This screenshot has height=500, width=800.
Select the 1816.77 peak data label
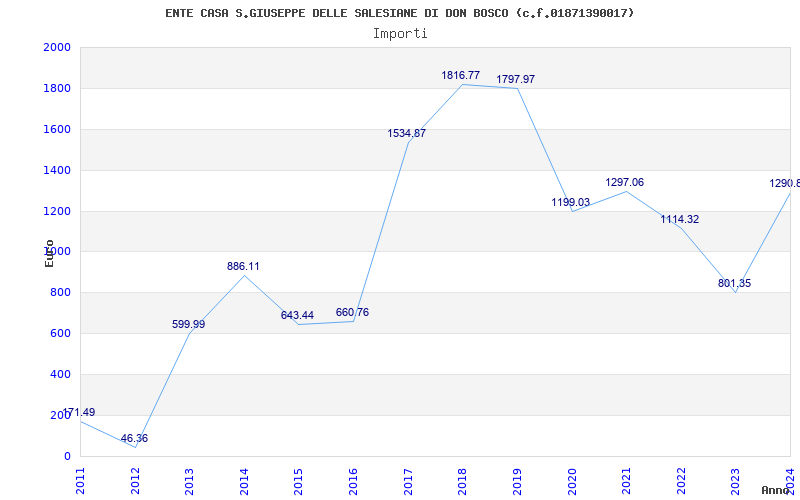[461, 76]
